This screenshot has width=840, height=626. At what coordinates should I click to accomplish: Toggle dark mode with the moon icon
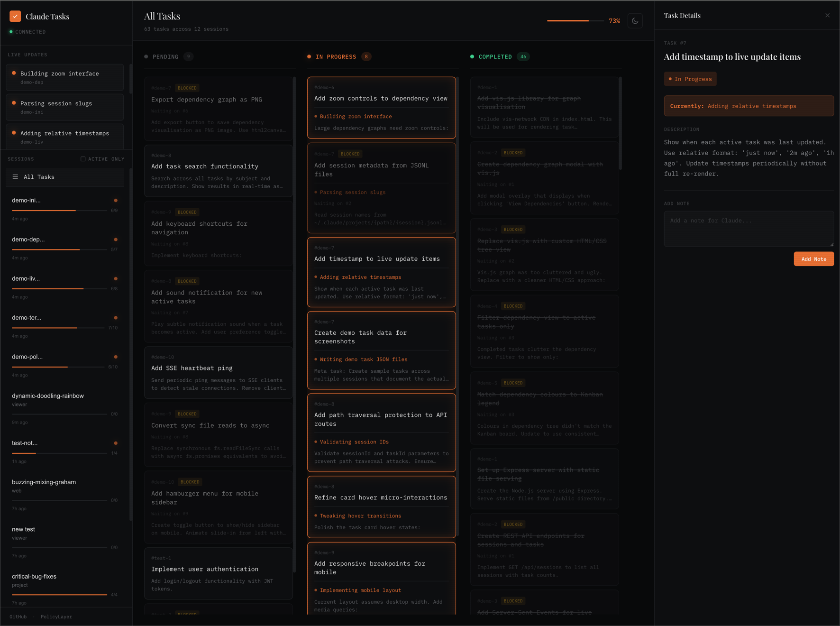(x=635, y=20)
